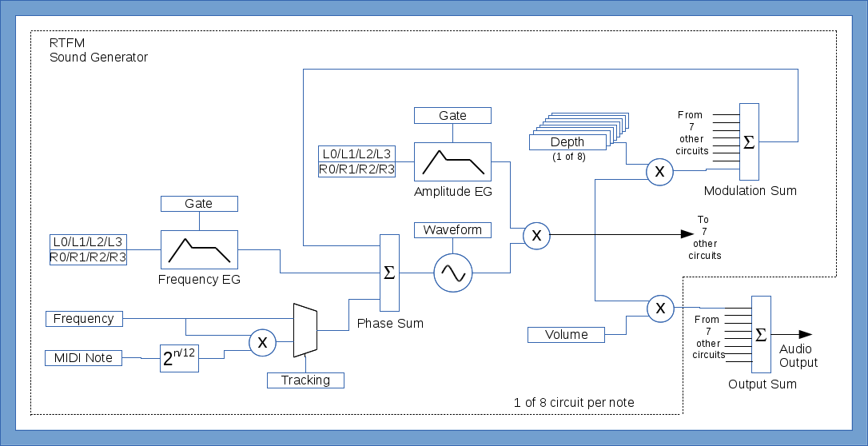Click the Gate box above Frequency EG
This screenshot has width=868, height=446.
(199, 204)
